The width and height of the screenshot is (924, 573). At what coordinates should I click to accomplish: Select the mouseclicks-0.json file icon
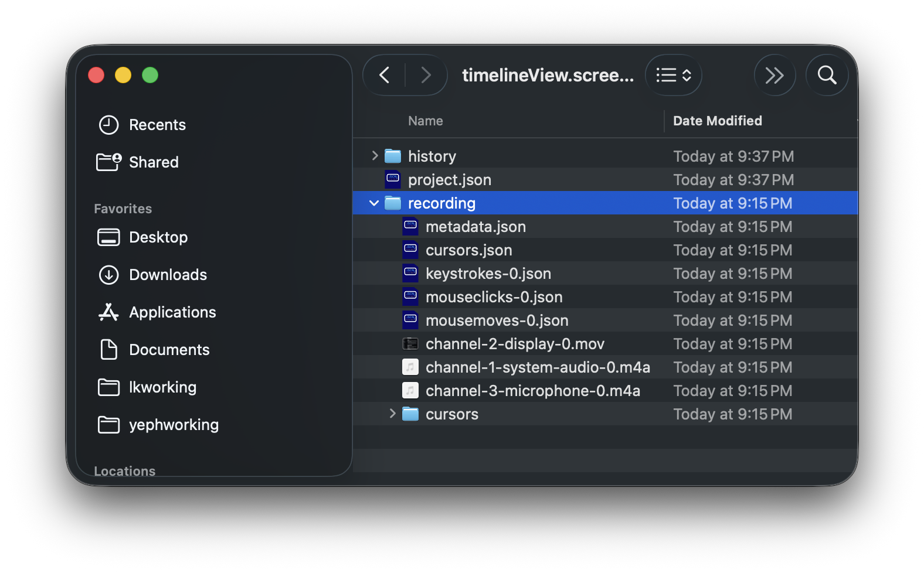tap(410, 296)
